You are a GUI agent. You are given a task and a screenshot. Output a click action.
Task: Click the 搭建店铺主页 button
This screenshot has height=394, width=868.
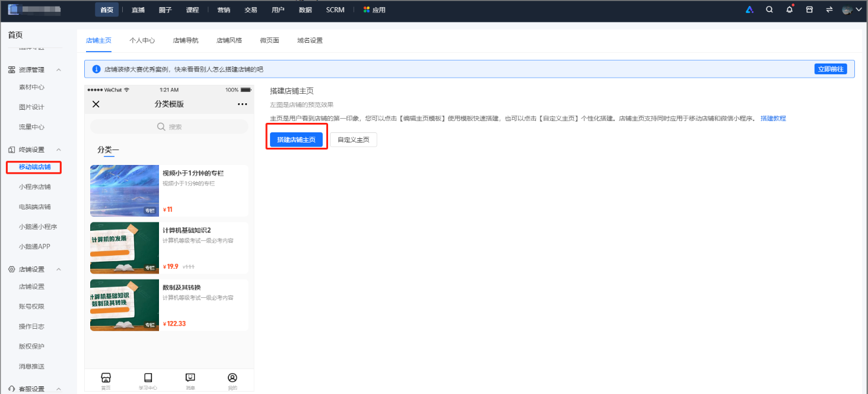[296, 140]
